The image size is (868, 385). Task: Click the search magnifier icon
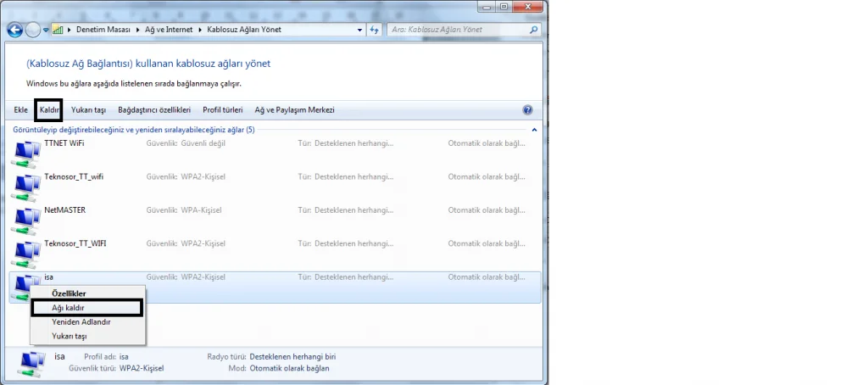(533, 30)
